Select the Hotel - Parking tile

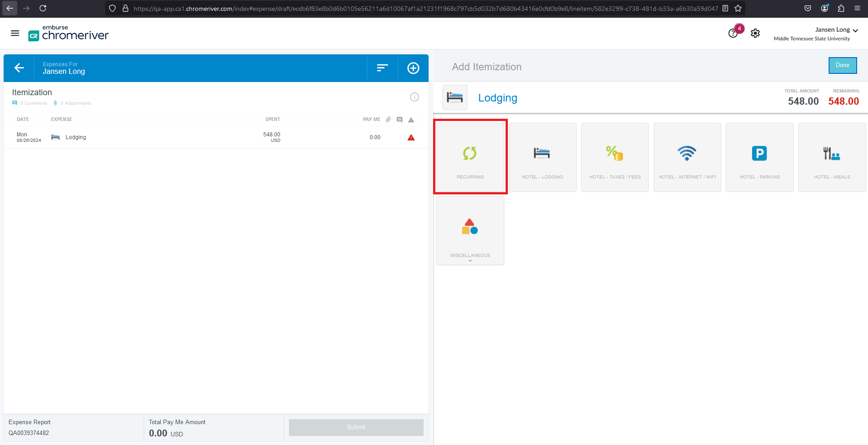pos(759,157)
